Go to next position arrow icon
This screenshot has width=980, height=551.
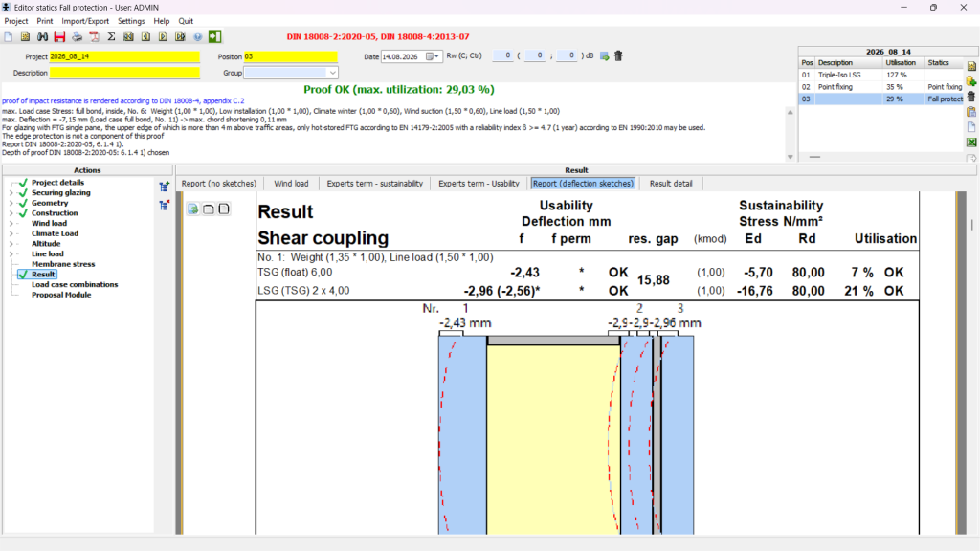(163, 37)
